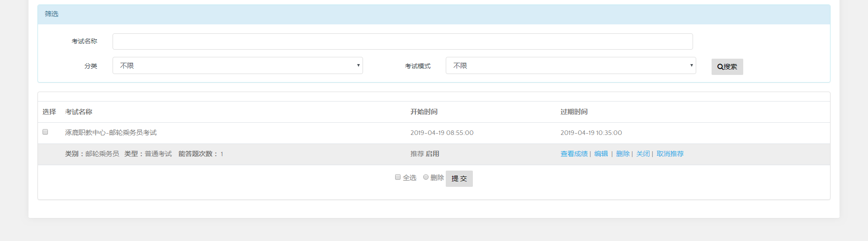This screenshot has height=241, width=868.
Task: Click the start time 2019-04-19 08:55:00 cell
Action: [442, 133]
